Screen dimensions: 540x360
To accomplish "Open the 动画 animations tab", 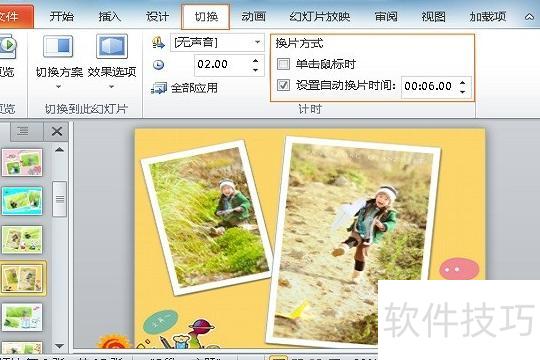I will click(x=253, y=16).
